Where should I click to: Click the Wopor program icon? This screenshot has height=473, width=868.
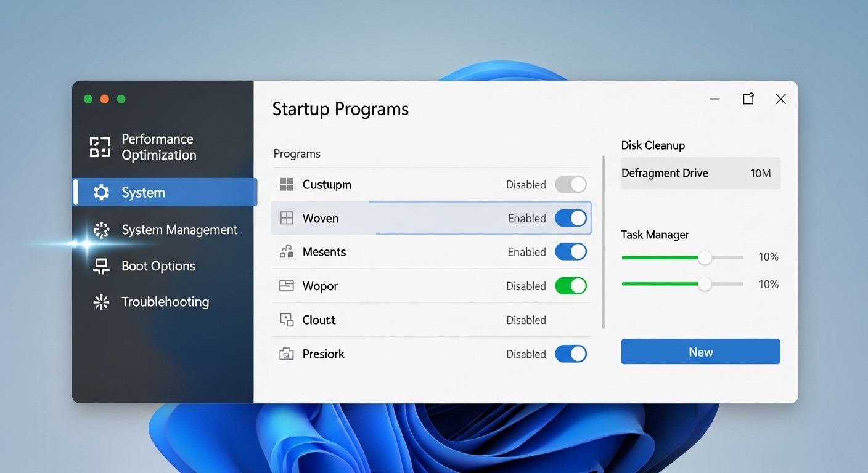(x=287, y=286)
